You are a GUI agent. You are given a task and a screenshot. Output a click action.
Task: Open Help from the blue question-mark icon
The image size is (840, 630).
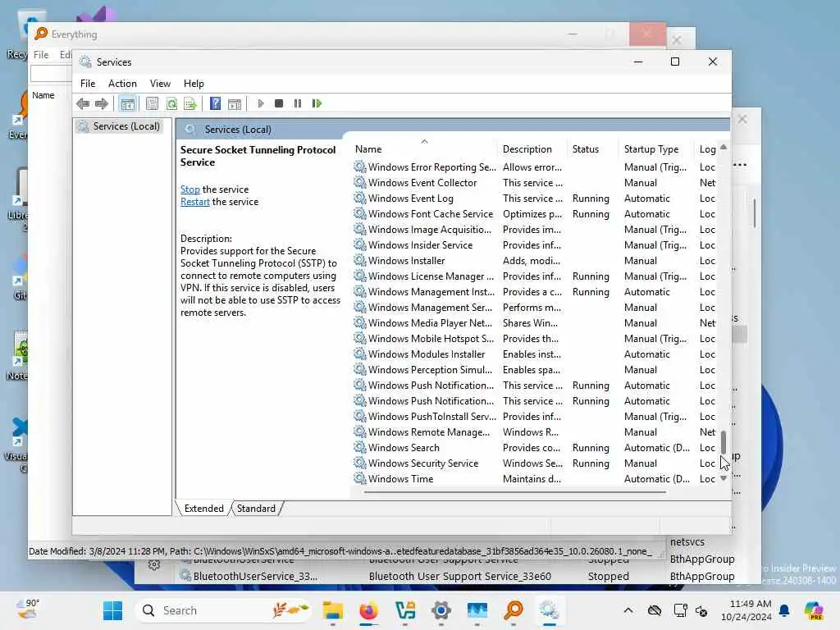pos(216,103)
